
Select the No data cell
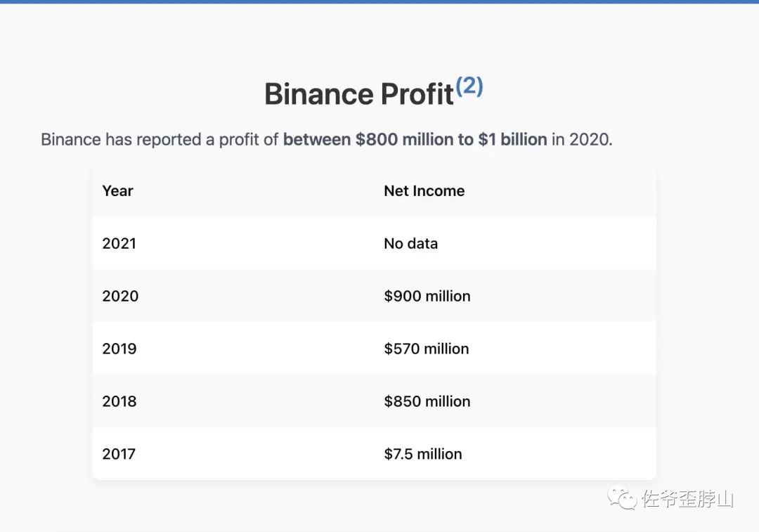(x=410, y=244)
